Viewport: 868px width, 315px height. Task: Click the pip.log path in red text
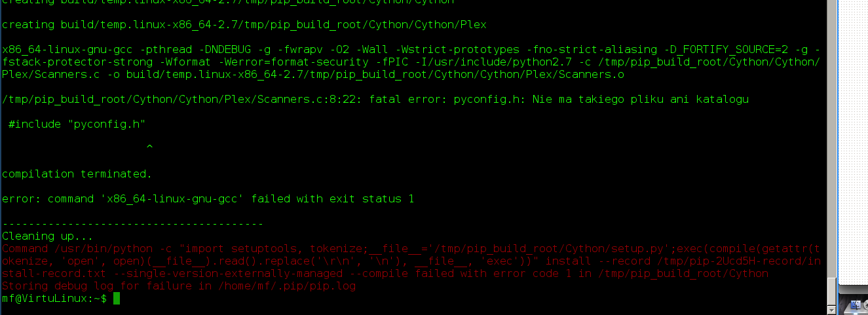[x=285, y=286]
